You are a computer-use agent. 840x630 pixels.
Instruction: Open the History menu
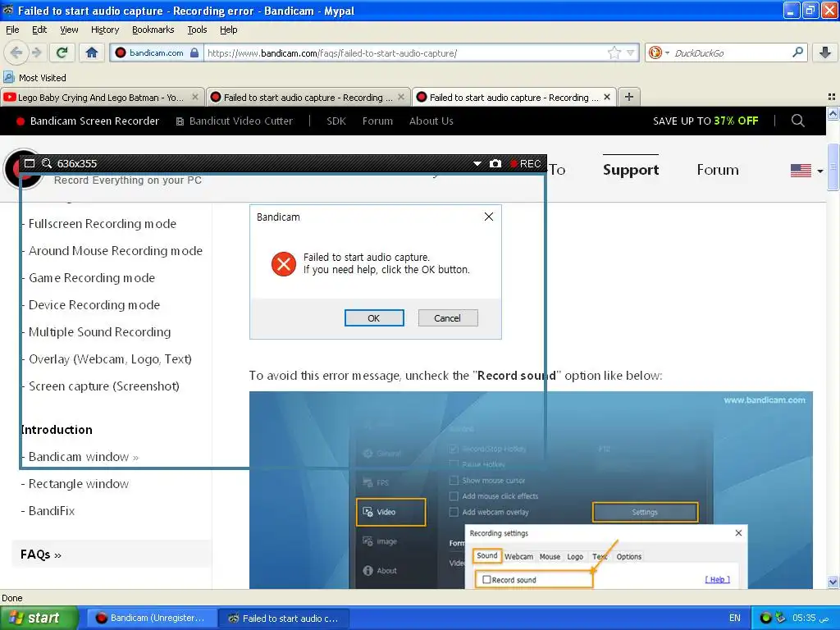pos(105,30)
